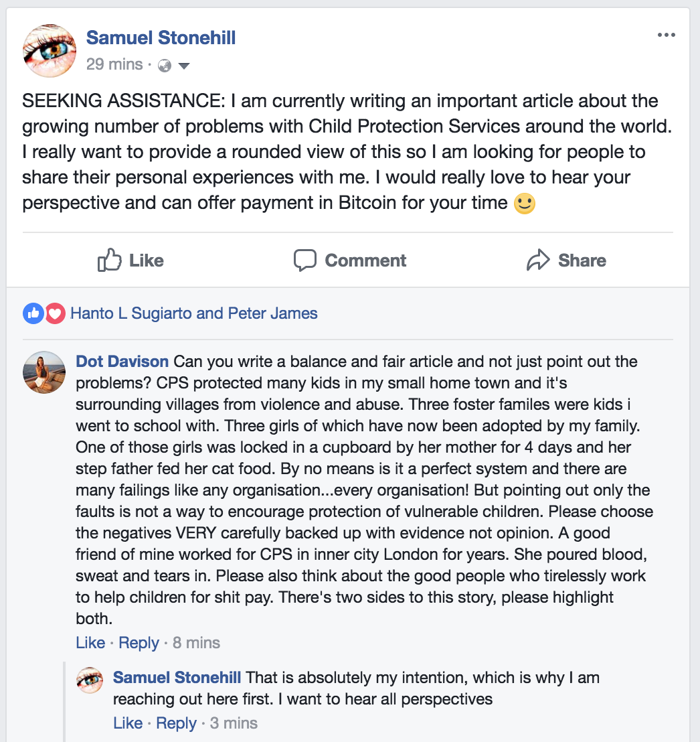Click the red heart reaction icon
Image resolution: width=700 pixels, height=742 pixels.
54,313
